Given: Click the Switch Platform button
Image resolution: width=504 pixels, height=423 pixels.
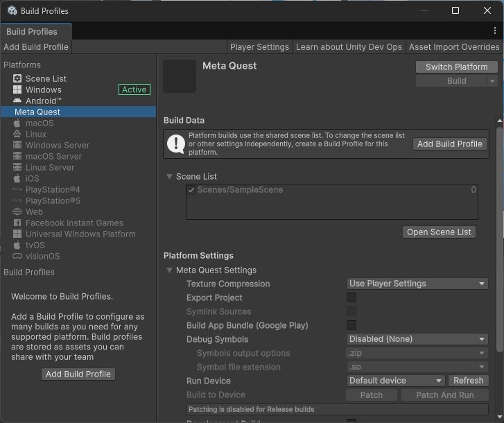Looking at the screenshot, I should [457, 67].
